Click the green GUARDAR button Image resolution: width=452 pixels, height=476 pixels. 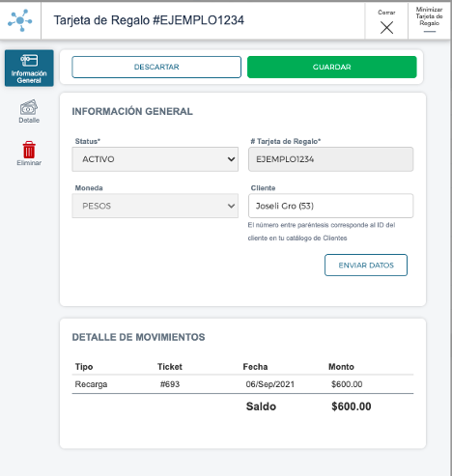point(332,67)
